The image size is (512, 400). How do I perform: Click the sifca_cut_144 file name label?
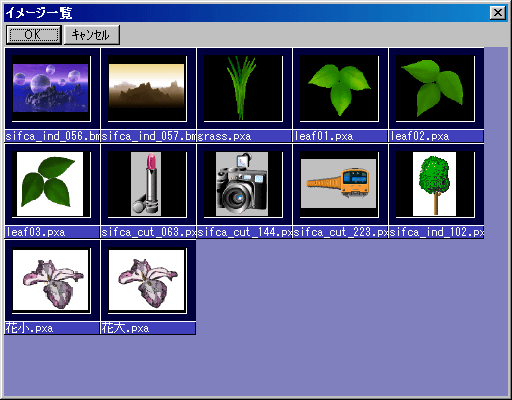[244, 232]
